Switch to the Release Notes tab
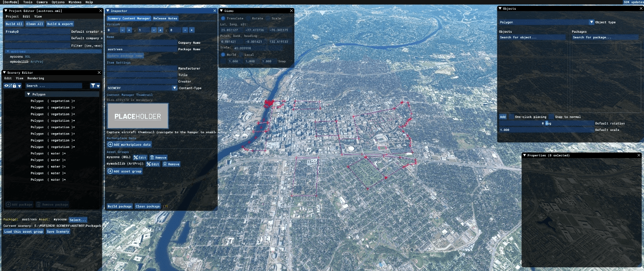 point(165,18)
